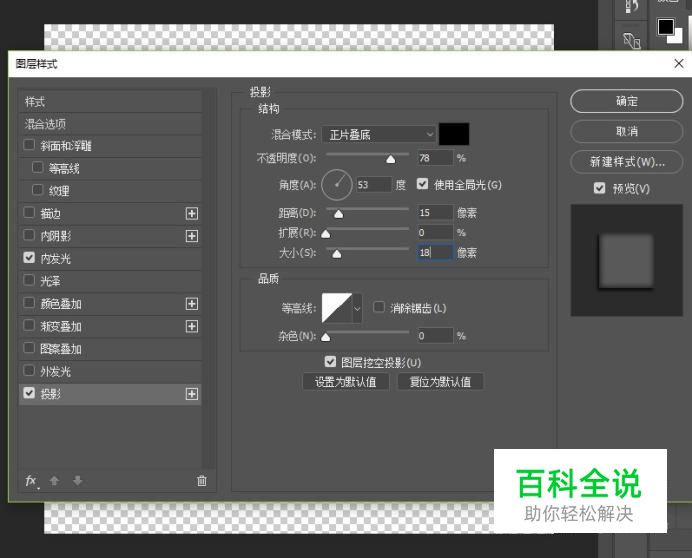This screenshot has width=692, height=558.
Task: Click size value field 18
Action: point(435,253)
